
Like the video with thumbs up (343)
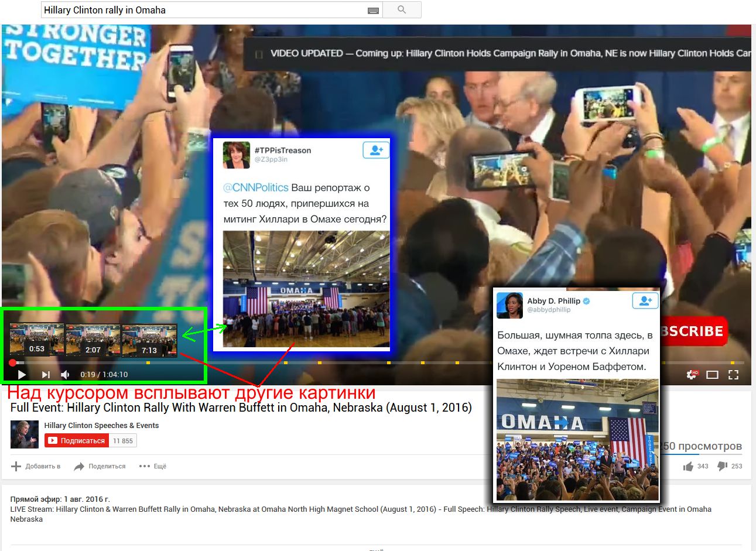pos(696,467)
